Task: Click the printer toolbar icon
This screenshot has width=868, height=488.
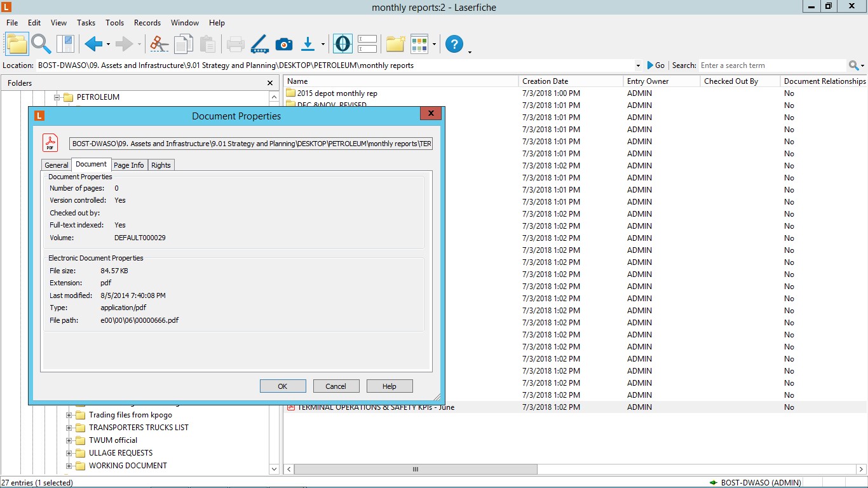Action: point(236,44)
